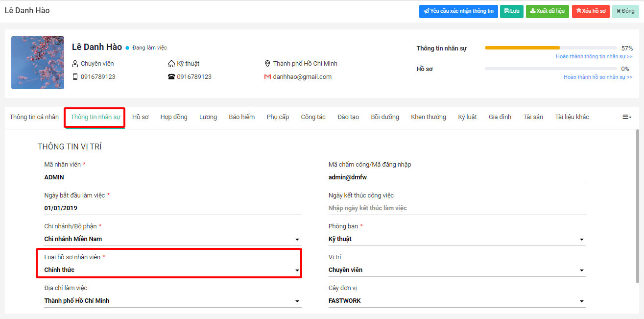
Task: Click the mobile phone icon beside 0916789123
Action: 75,77
